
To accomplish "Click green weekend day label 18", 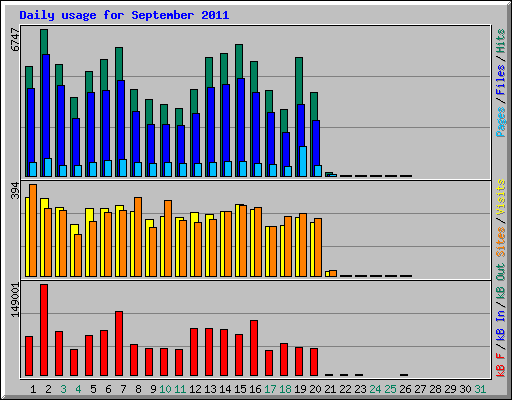I will [x=285, y=389].
